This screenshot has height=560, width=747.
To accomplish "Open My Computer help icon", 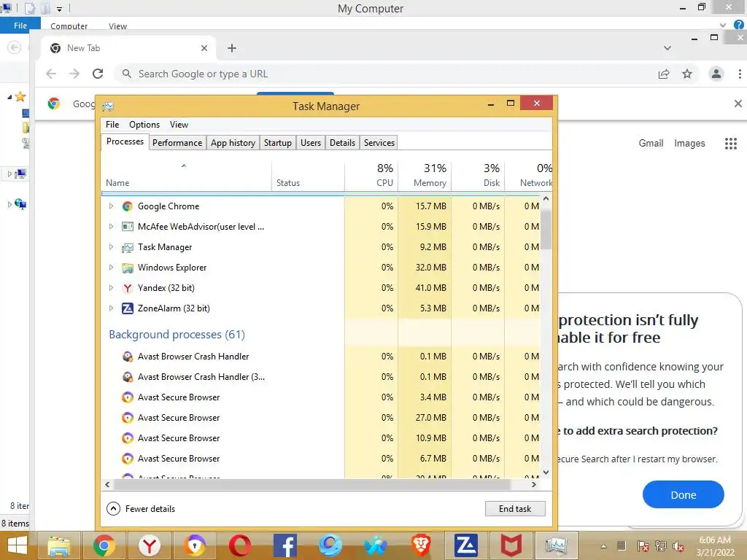I will tap(738, 25).
